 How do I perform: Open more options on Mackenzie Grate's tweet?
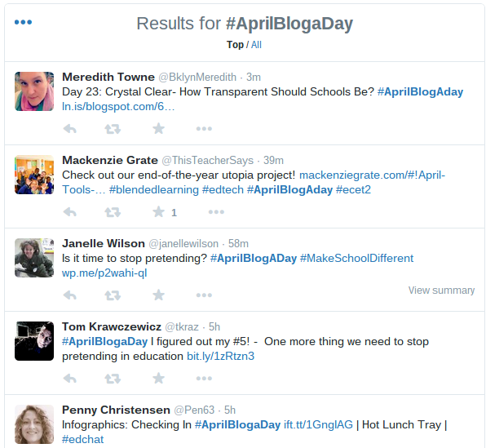coord(216,212)
